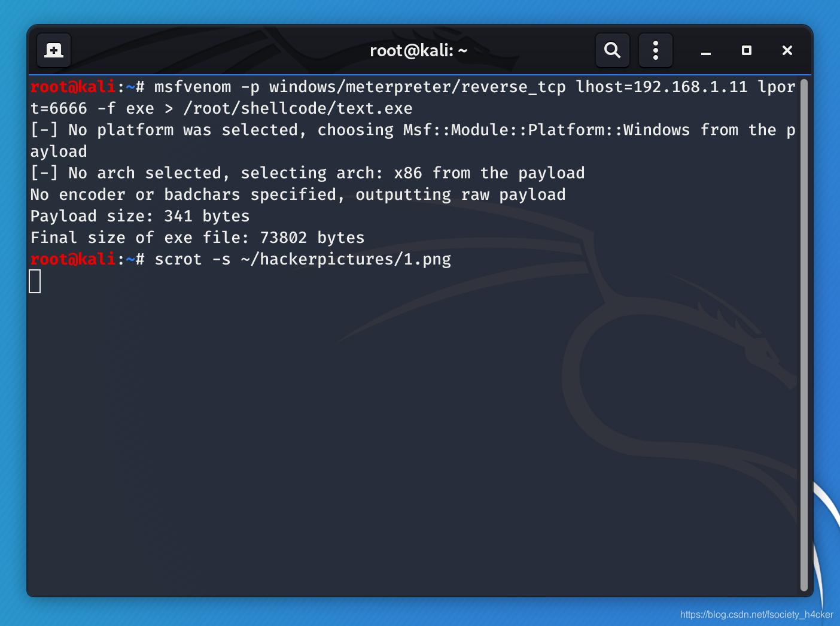Image resolution: width=840 pixels, height=626 pixels.
Task: Open a new terminal tab
Action: tap(54, 50)
